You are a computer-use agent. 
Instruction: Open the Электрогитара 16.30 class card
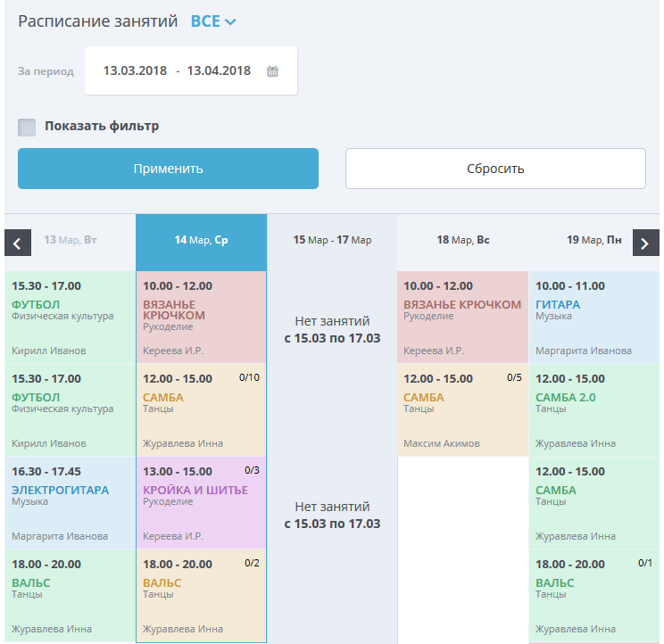70,502
